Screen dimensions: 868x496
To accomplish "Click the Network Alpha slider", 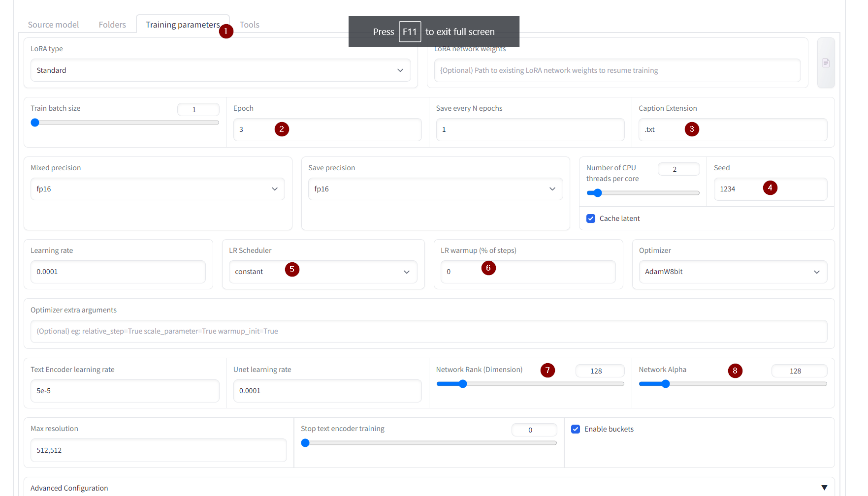I will click(x=733, y=384).
